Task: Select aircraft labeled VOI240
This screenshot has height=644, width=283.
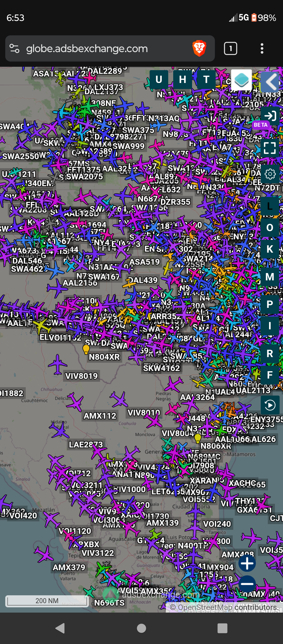Action: [x=217, y=524]
